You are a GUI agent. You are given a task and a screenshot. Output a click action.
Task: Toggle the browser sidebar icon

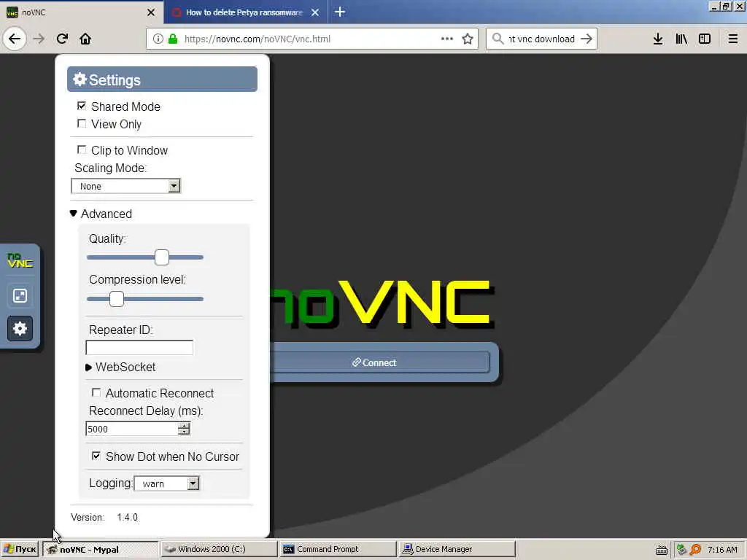(705, 39)
